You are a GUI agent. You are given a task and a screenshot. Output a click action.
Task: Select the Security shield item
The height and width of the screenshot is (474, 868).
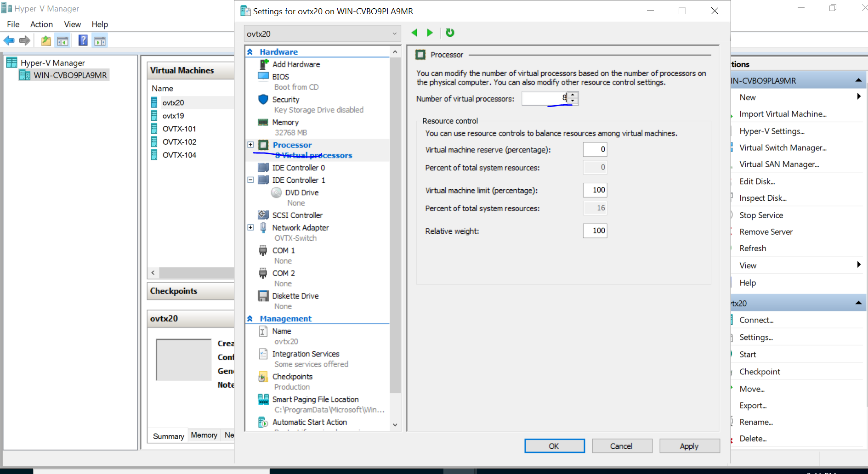click(285, 99)
